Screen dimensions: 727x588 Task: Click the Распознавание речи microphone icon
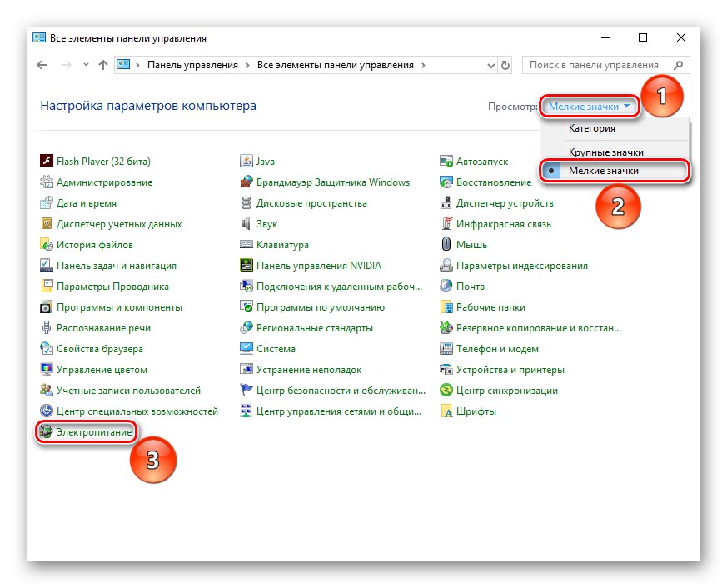tap(47, 328)
